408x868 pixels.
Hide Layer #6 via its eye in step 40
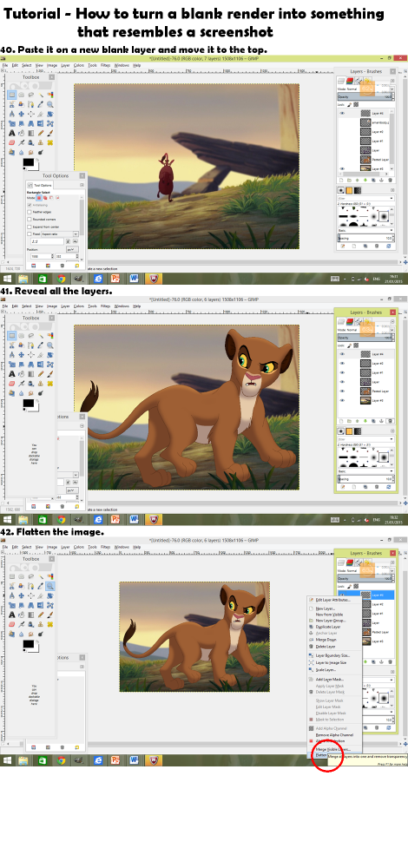342,113
